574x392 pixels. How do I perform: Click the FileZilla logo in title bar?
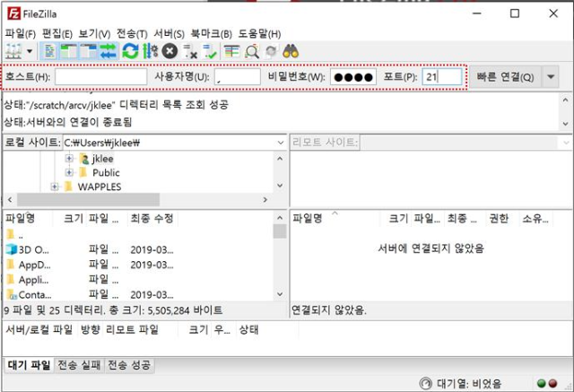[13, 14]
